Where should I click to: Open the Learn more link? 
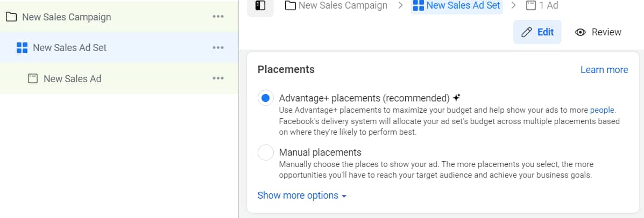click(x=604, y=70)
